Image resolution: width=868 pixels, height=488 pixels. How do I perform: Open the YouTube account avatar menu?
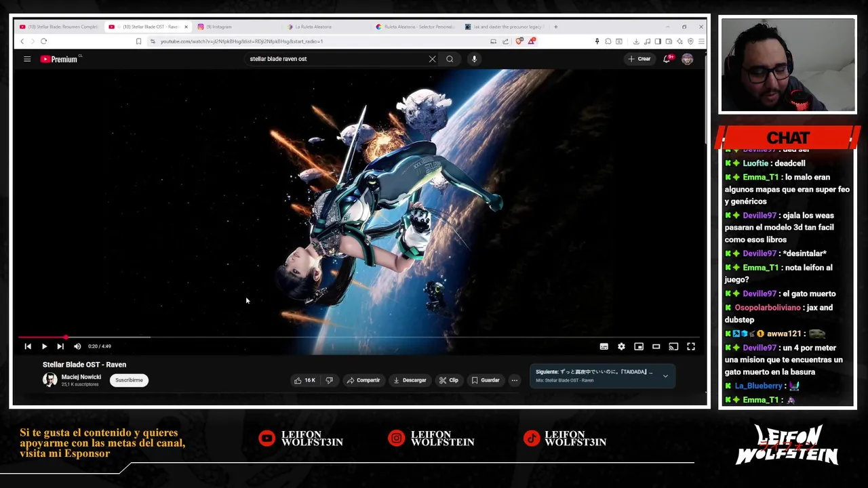coord(687,59)
